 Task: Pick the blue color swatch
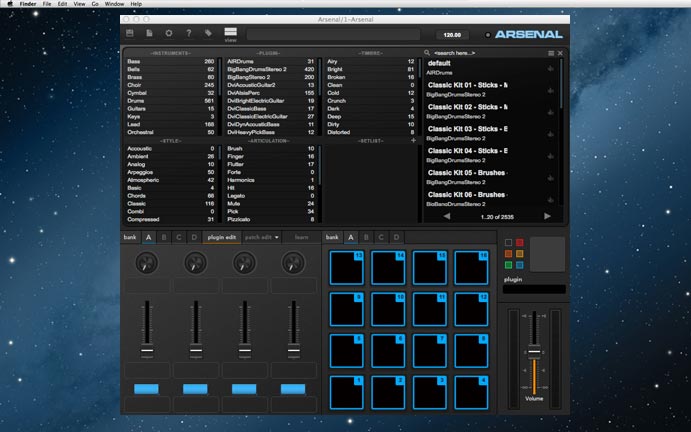tap(520, 265)
